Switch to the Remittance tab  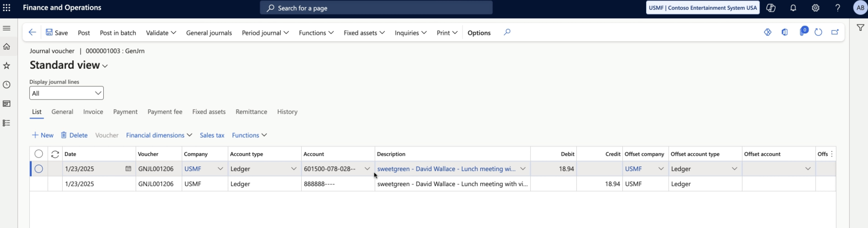[251, 112]
